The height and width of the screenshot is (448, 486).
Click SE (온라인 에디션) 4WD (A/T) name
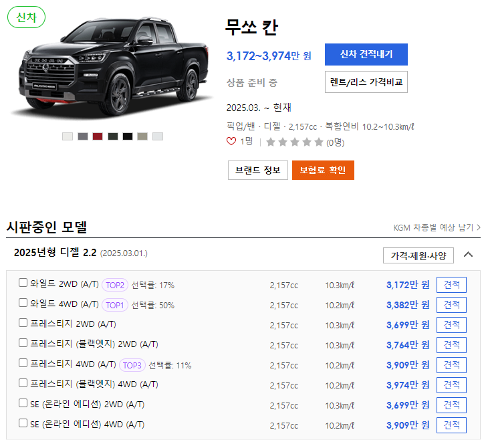pyautogui.click(x=88, y=425)
